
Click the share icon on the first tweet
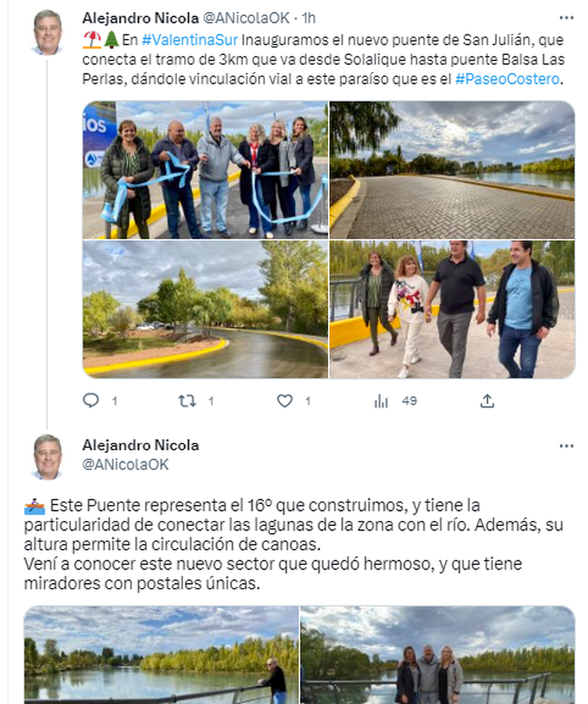click(x=487, y=401)
